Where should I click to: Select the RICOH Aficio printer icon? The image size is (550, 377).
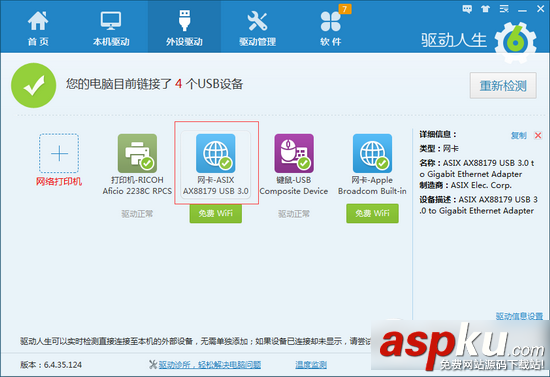(x=137, y=153)
